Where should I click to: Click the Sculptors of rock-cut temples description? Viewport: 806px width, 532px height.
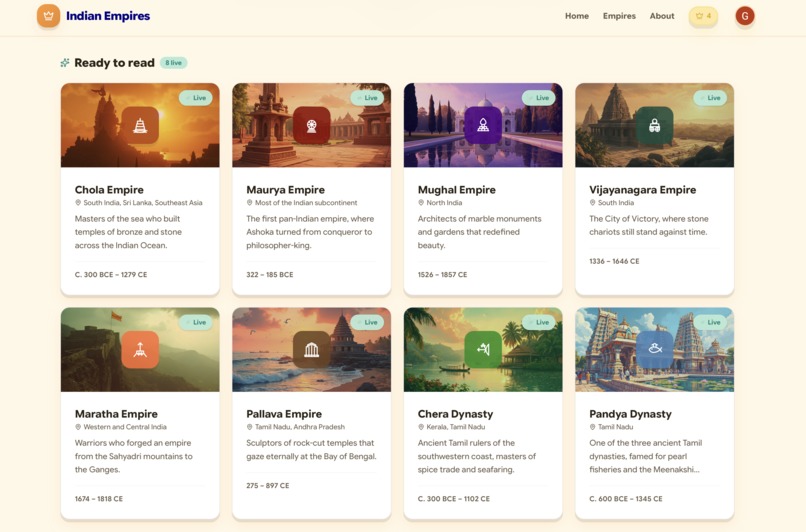point(312,449)
